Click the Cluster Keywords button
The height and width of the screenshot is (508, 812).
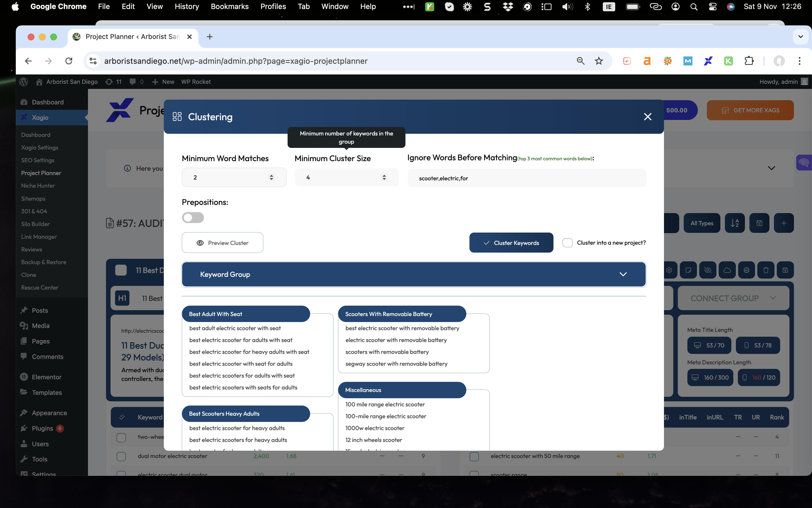(x=511, y=243)
